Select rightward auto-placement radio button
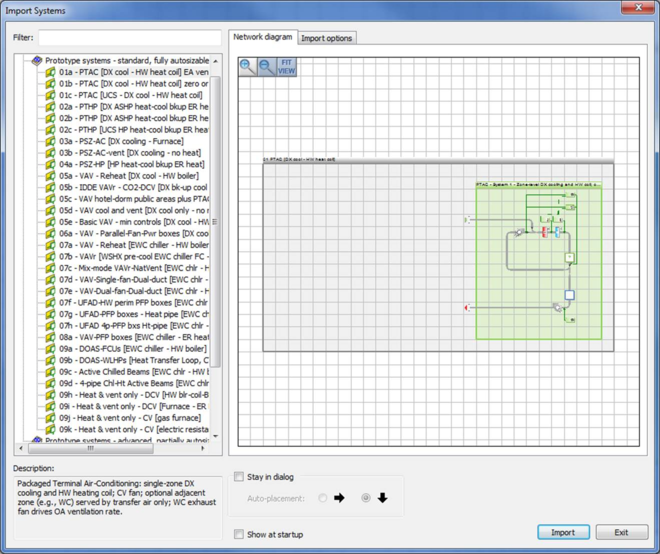Screen dimensions: 660x554 pyautogui.click(x=322, y=497)
